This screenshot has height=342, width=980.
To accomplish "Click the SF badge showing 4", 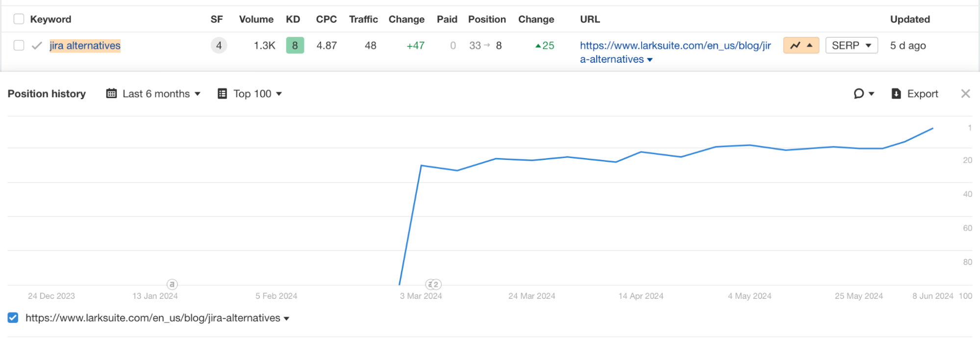I will point(219,46).
